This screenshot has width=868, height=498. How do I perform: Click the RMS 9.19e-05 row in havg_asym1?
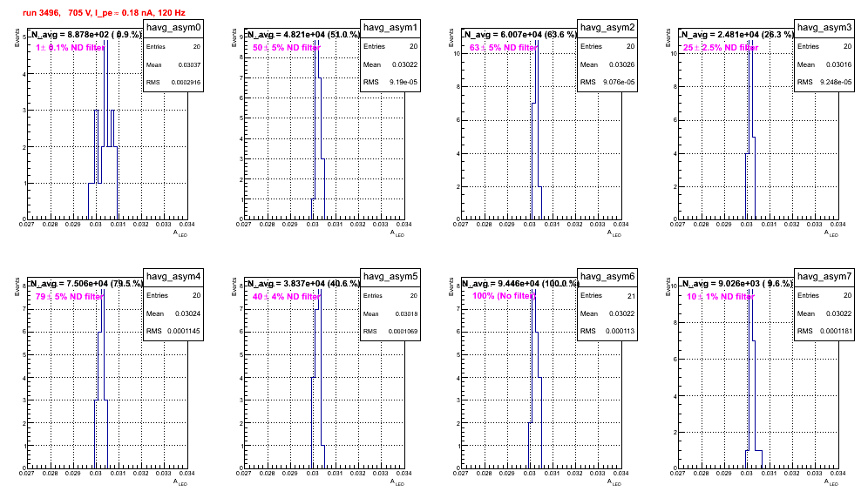click(x=390, y=82)
